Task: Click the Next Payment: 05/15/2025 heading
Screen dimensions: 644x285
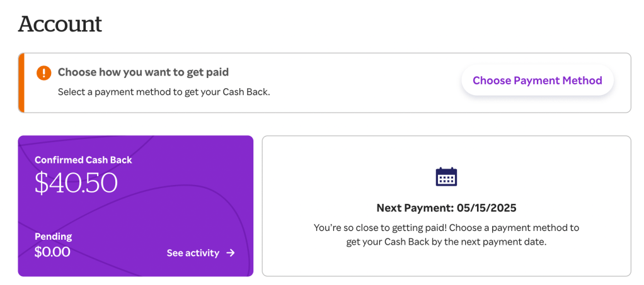Action: click(446, 208)
